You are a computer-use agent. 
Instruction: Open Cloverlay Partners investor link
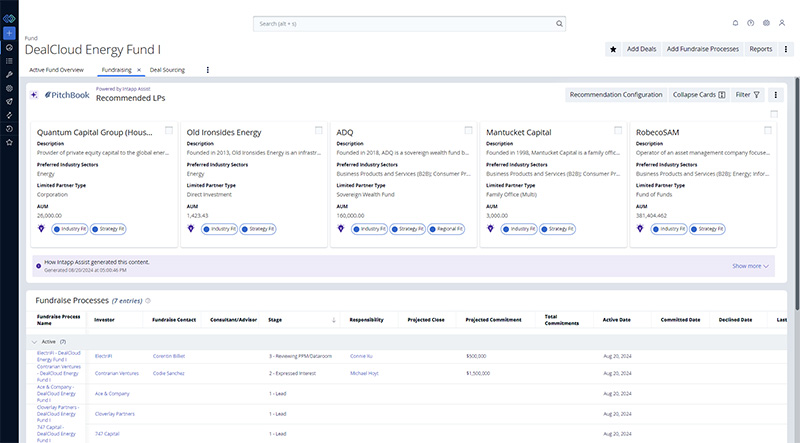click(115, 414)
